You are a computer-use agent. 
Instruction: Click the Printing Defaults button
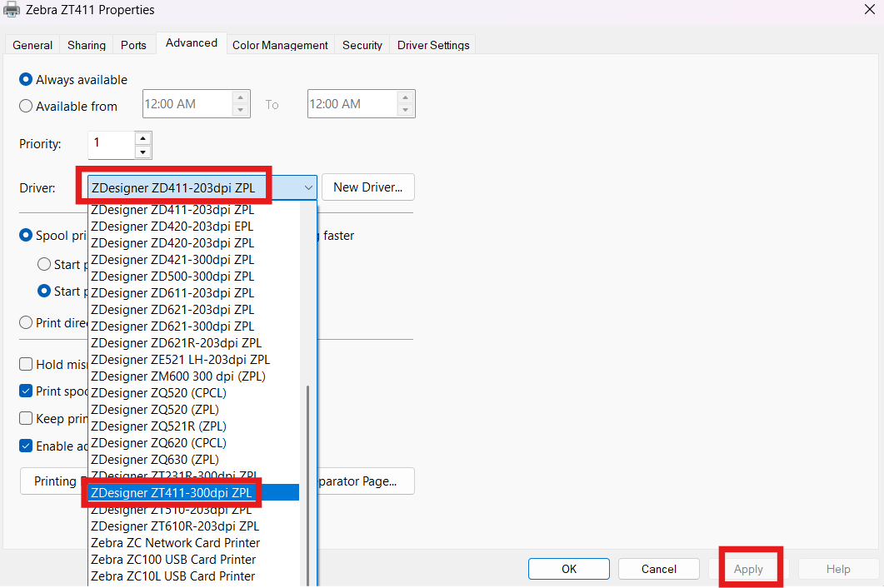click(54, 481)
